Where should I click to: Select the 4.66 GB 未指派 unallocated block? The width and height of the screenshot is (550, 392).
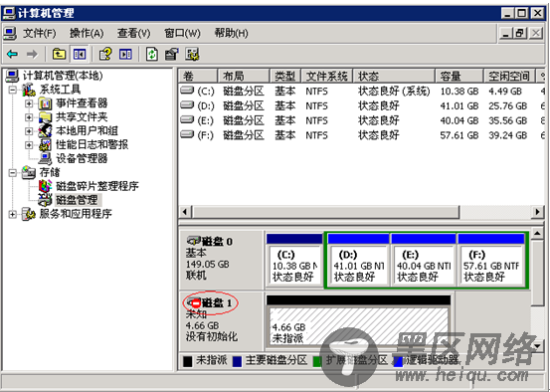point(358,321)
